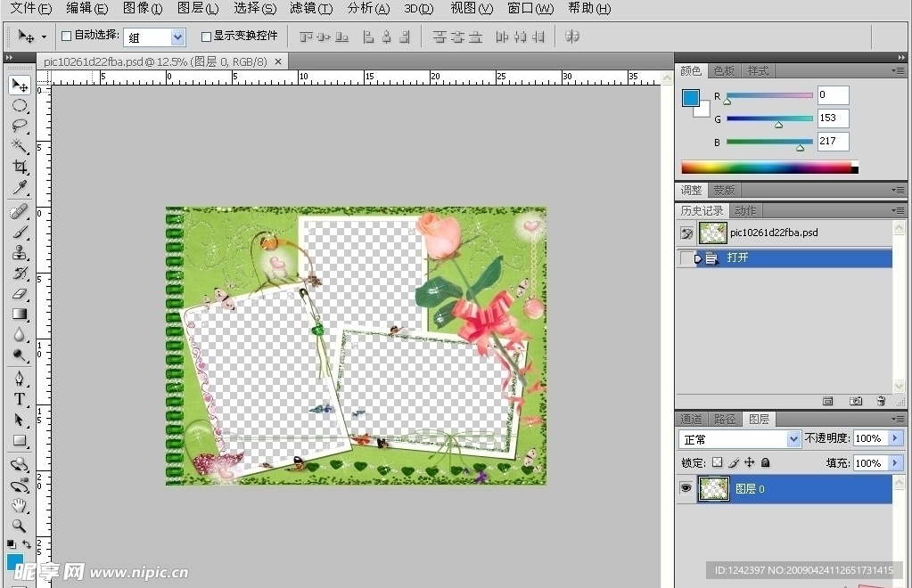Select the Crop tool

point(20,167)
